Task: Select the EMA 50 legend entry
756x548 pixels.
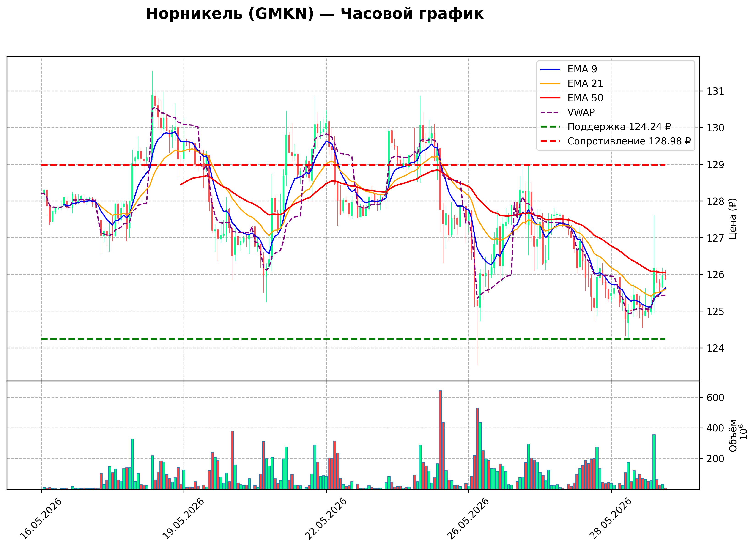Action: [572, 98]
